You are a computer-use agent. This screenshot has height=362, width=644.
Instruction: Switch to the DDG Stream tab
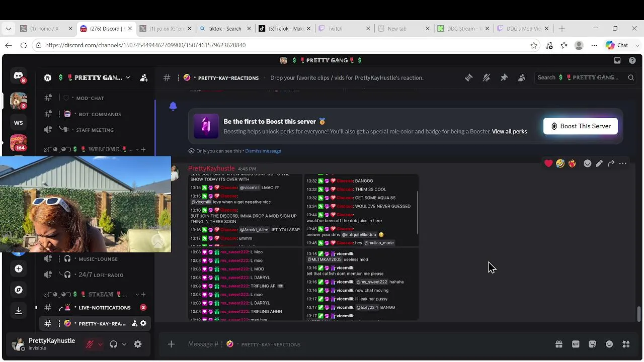tap(463, 29)
